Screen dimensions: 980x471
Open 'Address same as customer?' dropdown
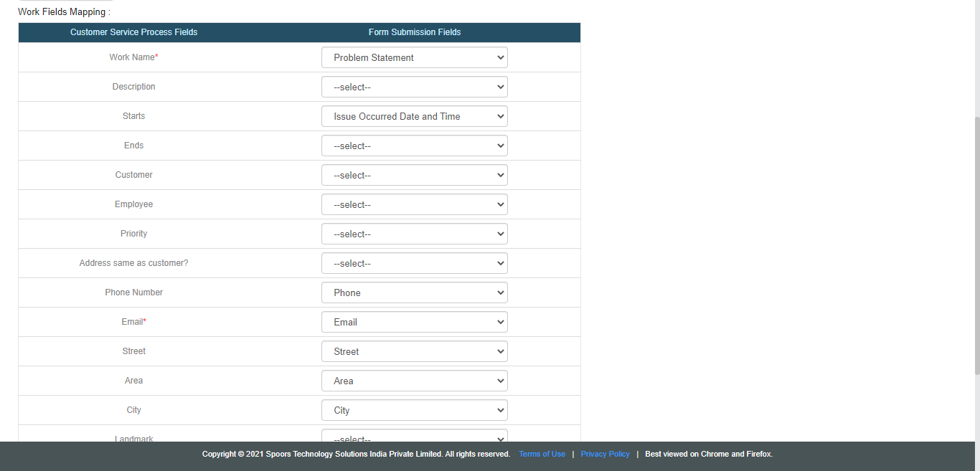click(414, 263)
